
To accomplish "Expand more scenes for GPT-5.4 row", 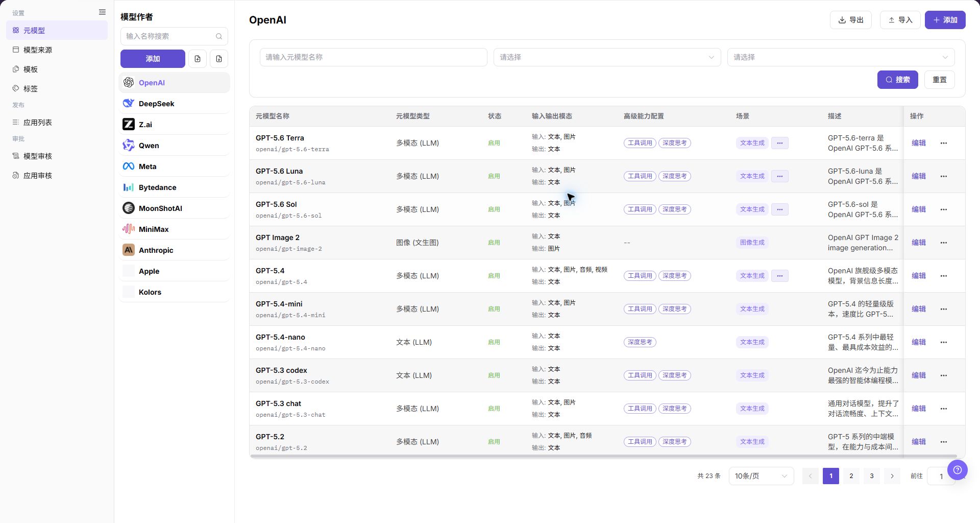I will pos(780,276).
